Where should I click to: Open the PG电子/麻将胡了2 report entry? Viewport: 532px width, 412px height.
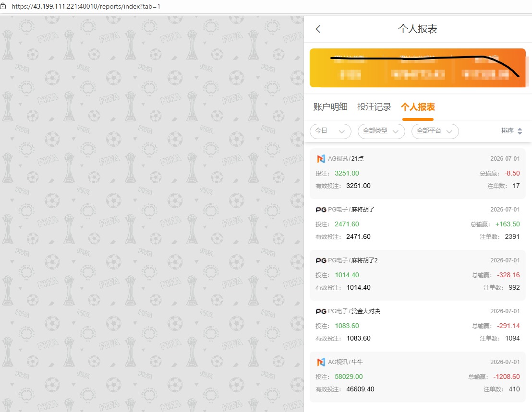tap(418, 275)
